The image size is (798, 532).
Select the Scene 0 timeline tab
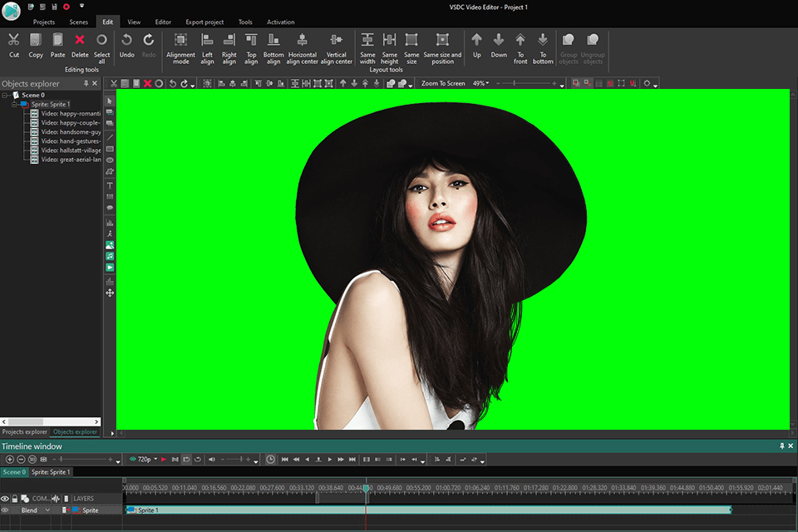[x=14, y=472]
